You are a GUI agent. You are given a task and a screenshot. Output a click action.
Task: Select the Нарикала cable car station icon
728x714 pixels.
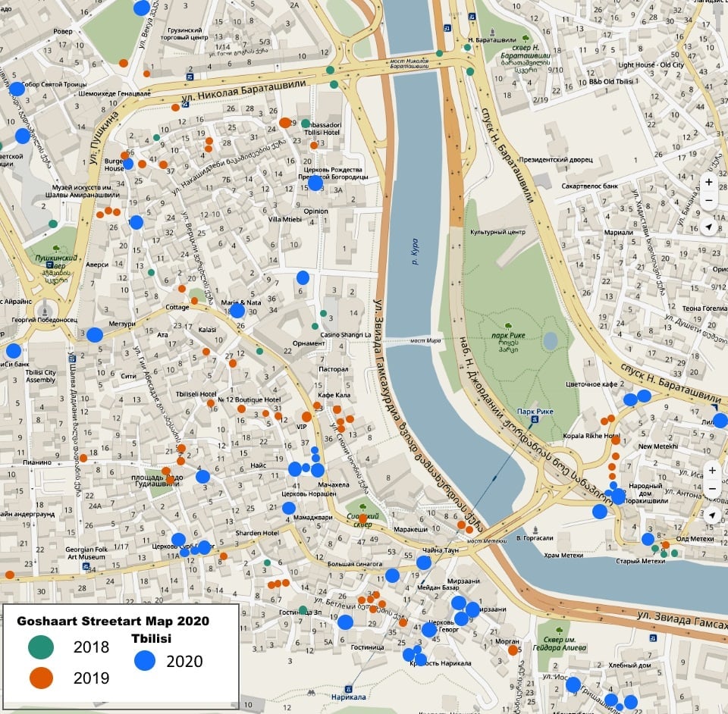pyautogui.click(x=348, y=689)
